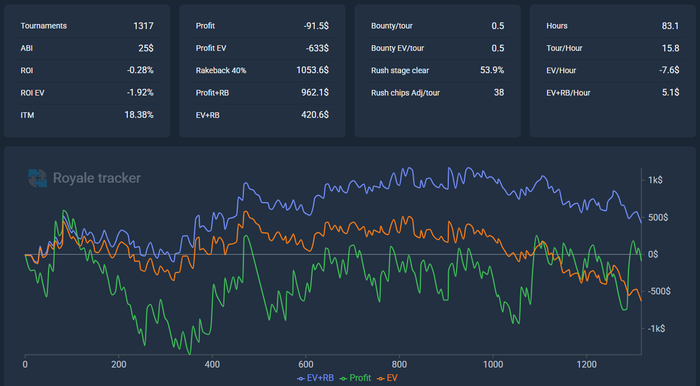700x386 pixels.
Task: Toggle the EV legend series
Action: 387,378
